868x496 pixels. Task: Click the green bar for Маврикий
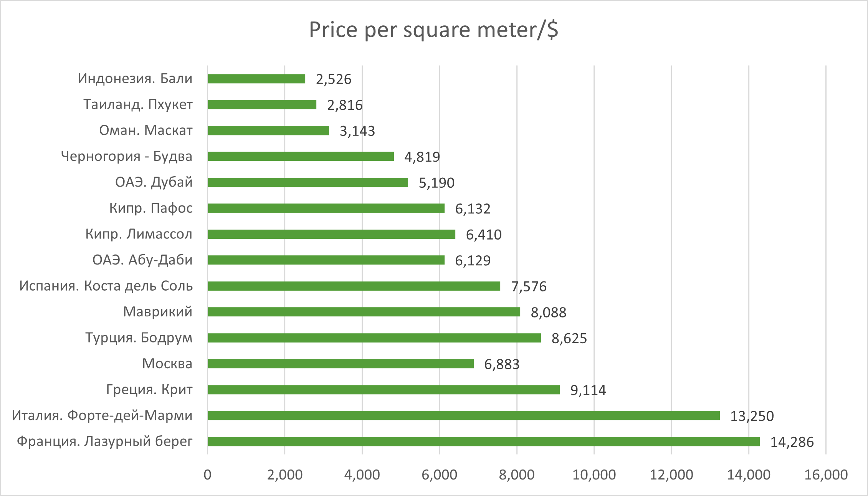tap(364, 312)
